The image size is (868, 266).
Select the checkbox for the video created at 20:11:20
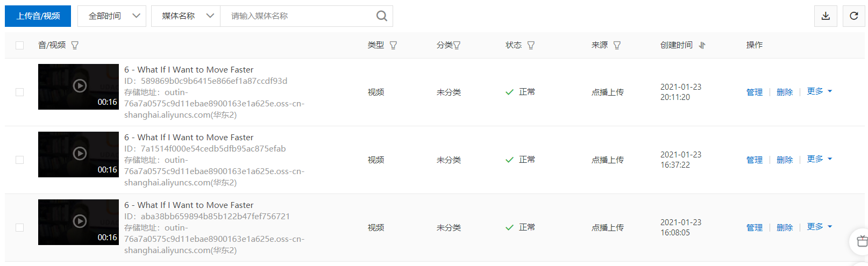tap(20, 92)
